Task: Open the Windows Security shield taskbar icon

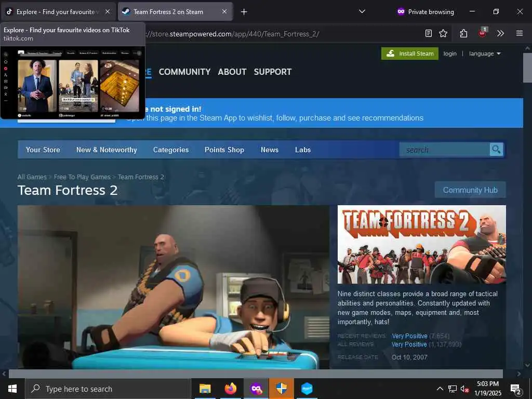Action: [x=281, y=389]
